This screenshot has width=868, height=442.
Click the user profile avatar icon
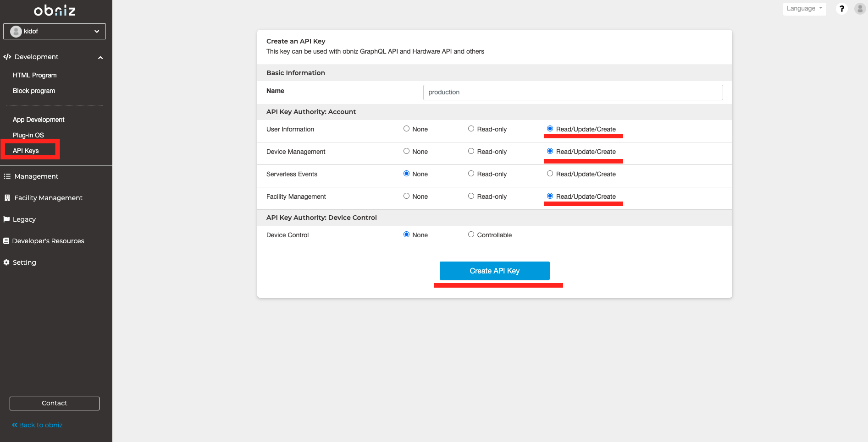point(860,9)
